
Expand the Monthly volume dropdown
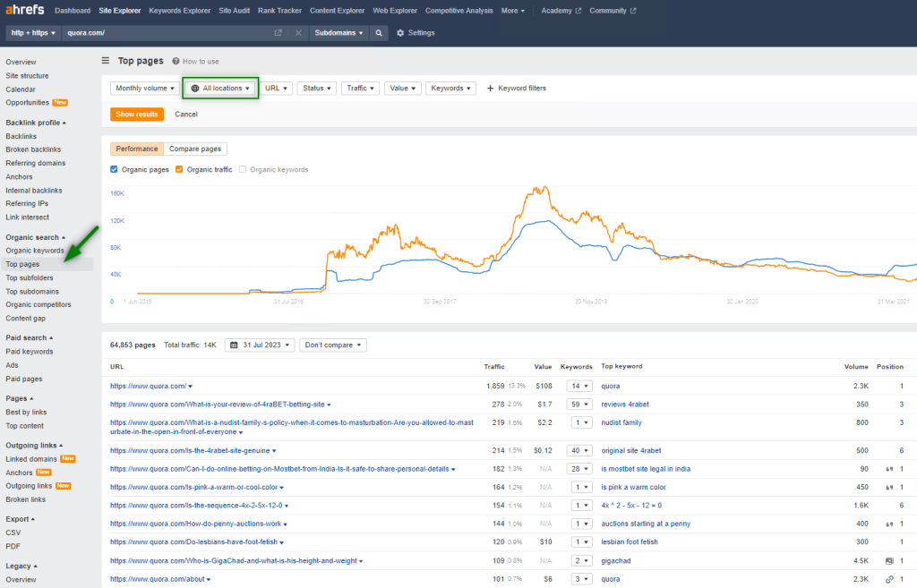(x=145, y=89)
